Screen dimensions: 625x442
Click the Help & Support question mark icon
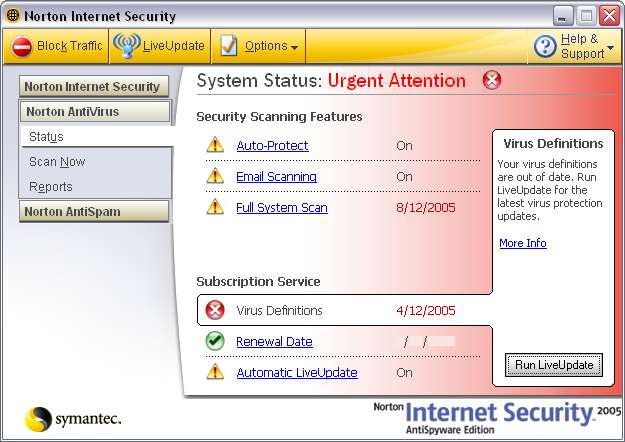545,46
